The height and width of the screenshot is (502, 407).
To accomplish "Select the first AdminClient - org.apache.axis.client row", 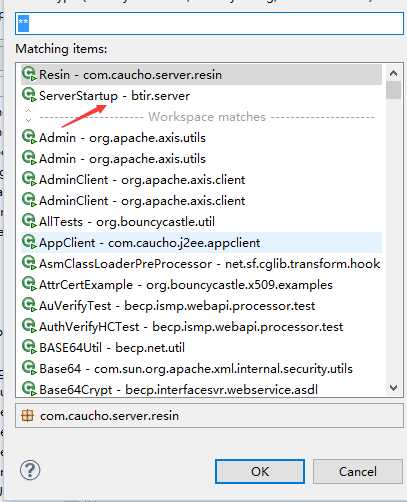I will click(x=201, y=180).
